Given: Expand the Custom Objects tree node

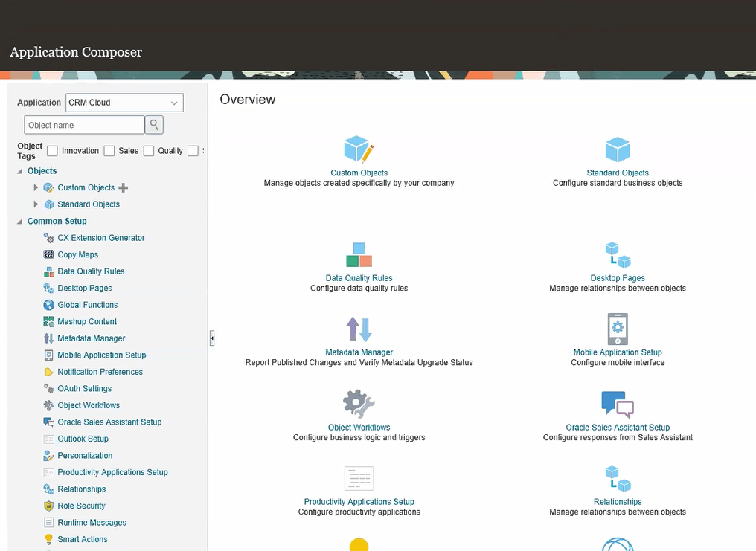Looking at the screenshot, I should 36,188.
